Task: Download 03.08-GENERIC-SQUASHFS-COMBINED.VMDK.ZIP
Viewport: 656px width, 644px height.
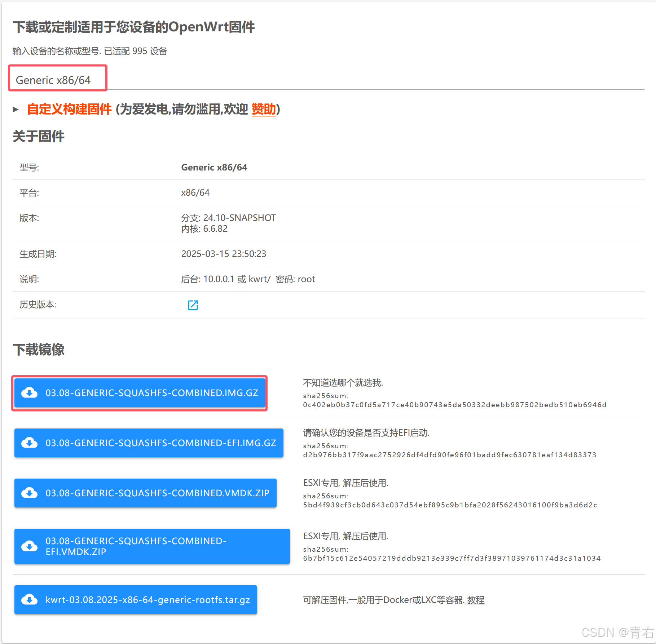Action: (145, 493)
